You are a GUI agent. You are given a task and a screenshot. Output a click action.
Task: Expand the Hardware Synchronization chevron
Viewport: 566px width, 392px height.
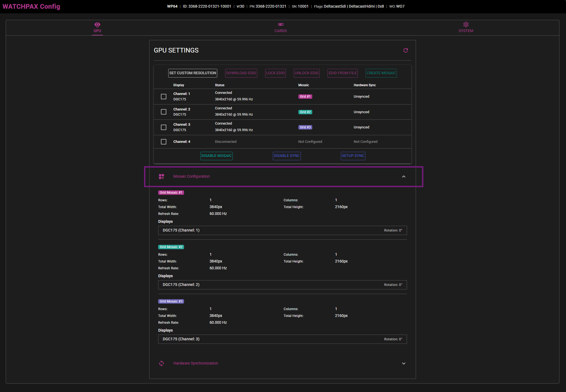coord(404,363)
